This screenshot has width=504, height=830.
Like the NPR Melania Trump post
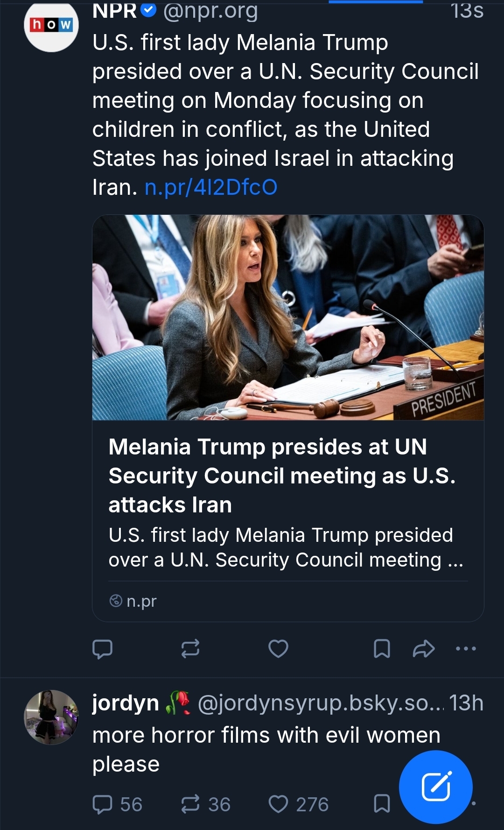278,648
